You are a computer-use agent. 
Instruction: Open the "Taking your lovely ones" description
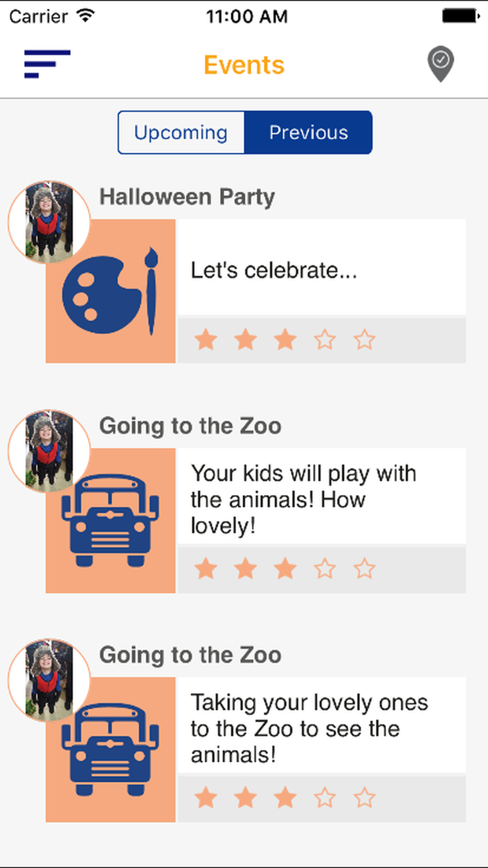308,728
